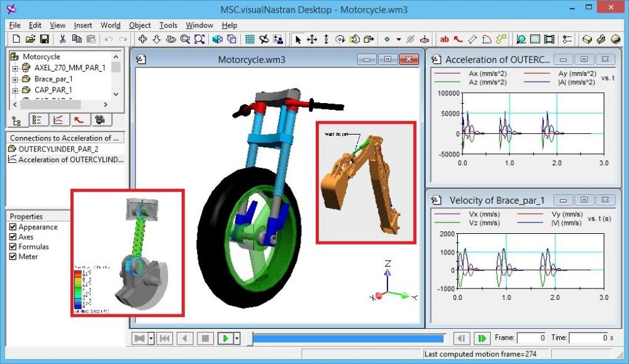
Task: Pick the distance dimension tool
Action: 472,39
